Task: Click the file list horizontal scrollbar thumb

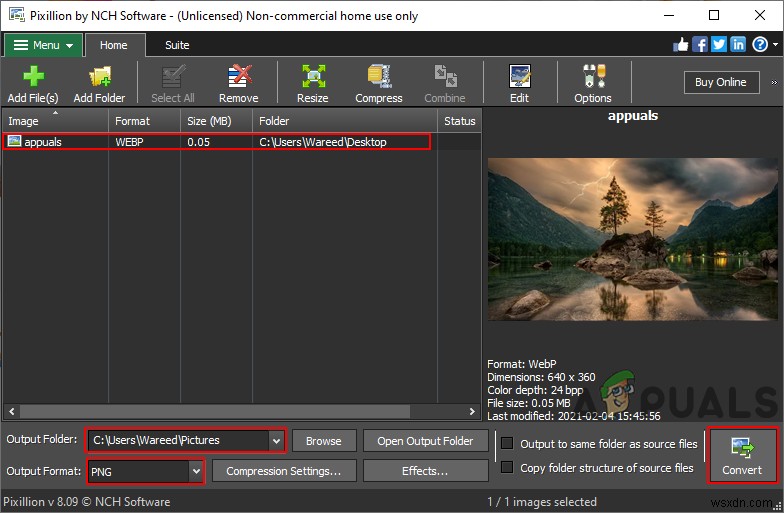Action: [215, 412]
